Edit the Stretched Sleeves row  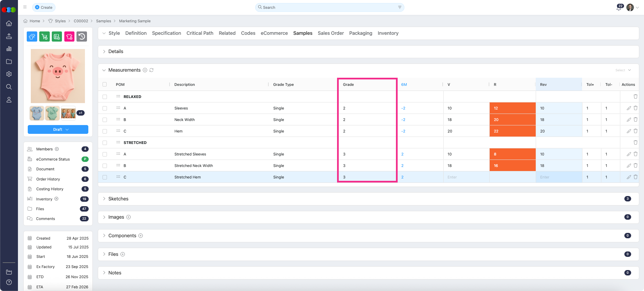(x=628, y=154)
